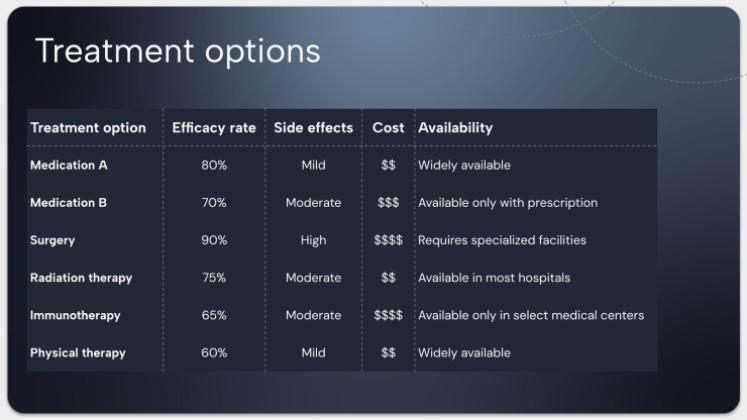Click the 'Medication A' row label

[x=69, y=165]
